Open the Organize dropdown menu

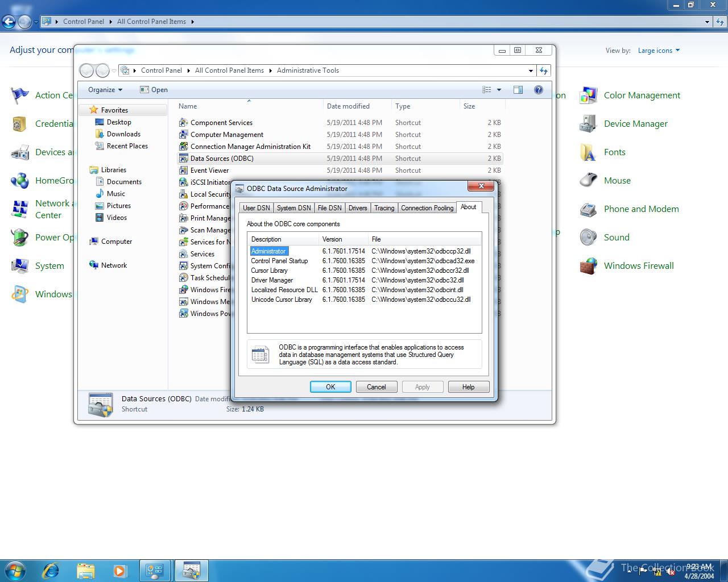105,90
